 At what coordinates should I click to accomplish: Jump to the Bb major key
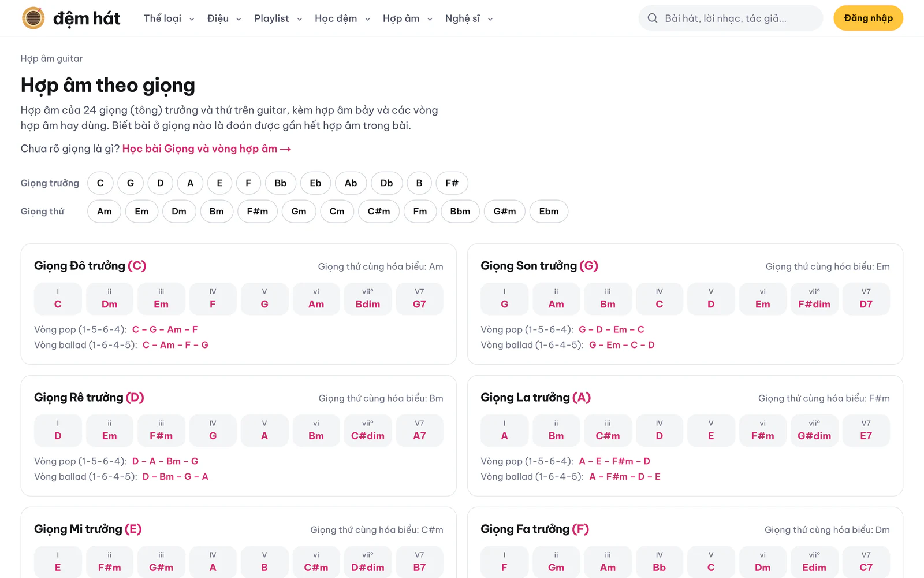[x=281, y=183]
